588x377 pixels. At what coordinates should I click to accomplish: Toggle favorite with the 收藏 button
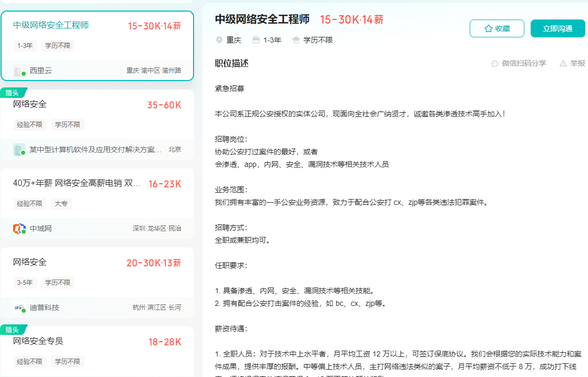click(x=497, y=28)
